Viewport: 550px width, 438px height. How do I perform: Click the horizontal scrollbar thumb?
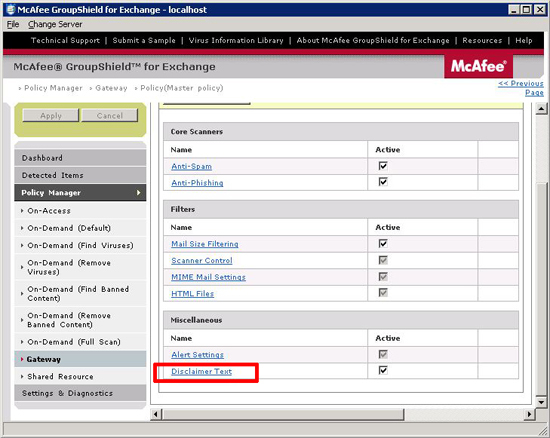pos(283,414)
